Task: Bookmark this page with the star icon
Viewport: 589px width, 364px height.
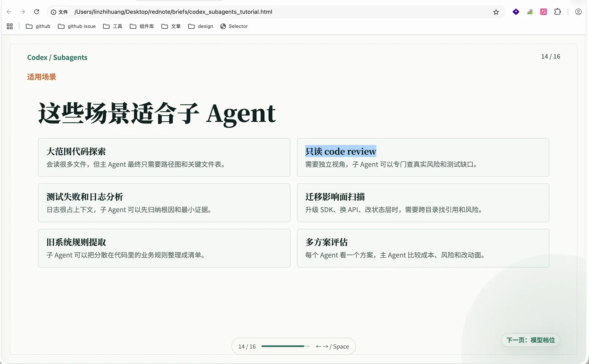Action: click(496, 12)
